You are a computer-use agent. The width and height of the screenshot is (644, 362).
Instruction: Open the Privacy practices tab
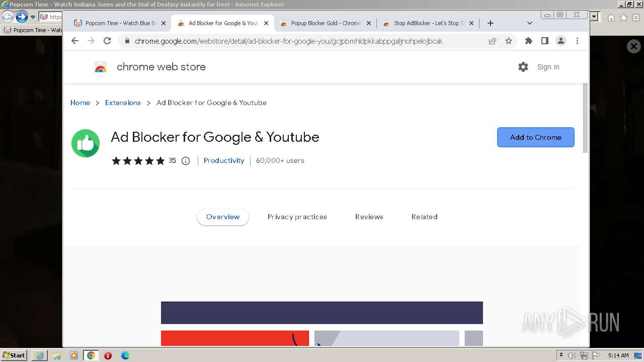pos(297,217)
